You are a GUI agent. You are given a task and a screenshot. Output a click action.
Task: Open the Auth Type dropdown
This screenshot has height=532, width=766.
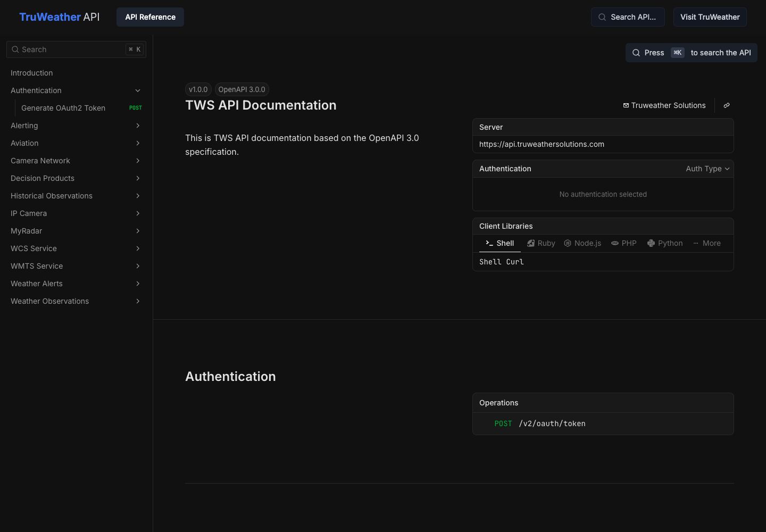[x=707, y=169]
